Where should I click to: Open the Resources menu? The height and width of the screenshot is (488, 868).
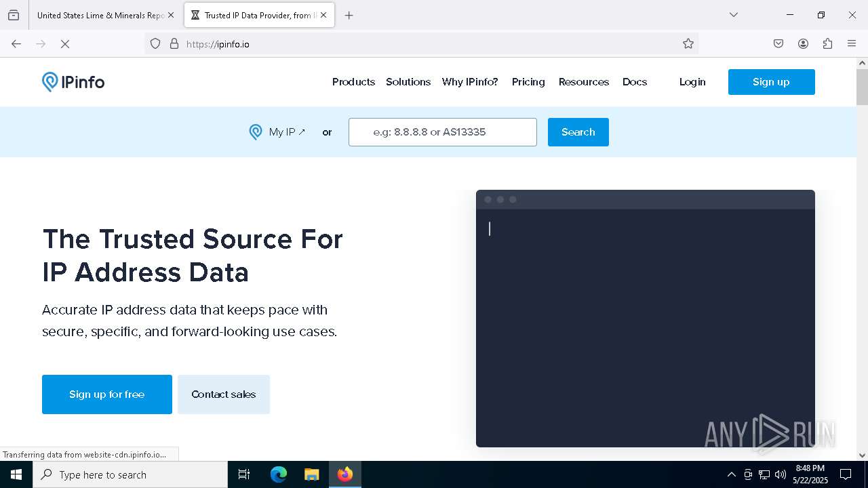[x=584, y=82]
